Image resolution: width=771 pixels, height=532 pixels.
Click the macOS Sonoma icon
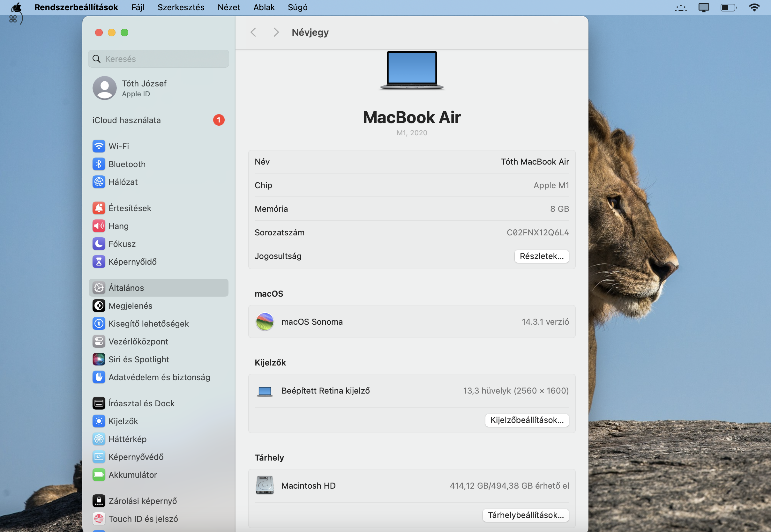click(x=265, y=322)
